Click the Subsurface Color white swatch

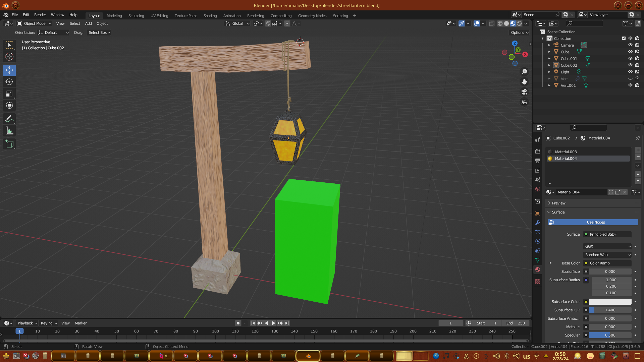pyautogui.click(x=610, y=302)
